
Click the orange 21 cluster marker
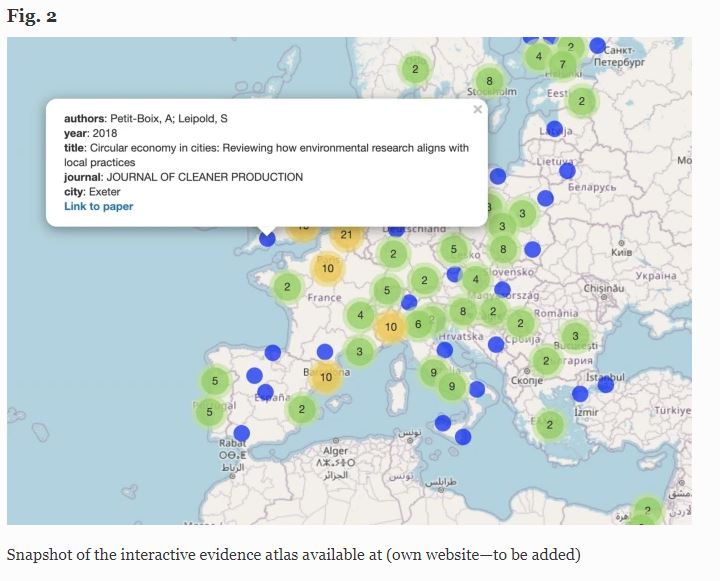click(346, 235)
